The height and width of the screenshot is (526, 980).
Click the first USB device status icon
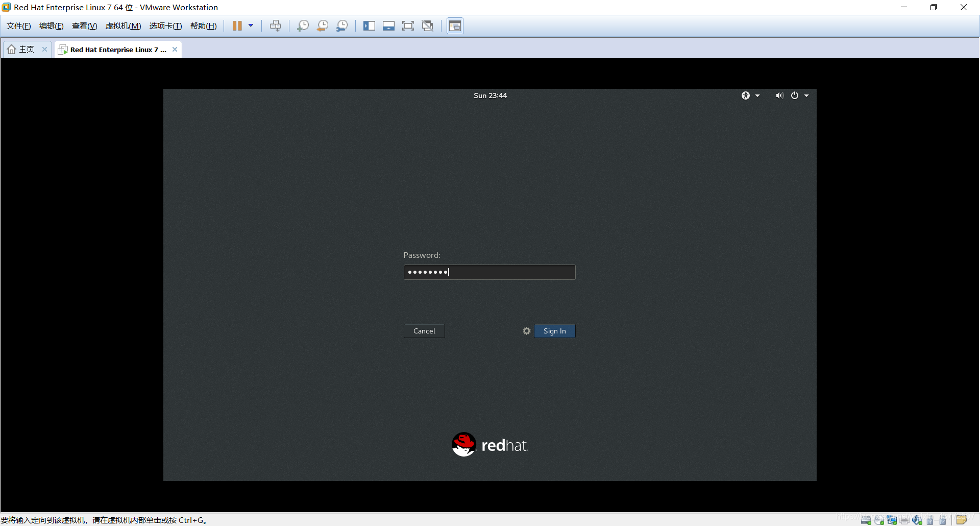click(930, 519)
